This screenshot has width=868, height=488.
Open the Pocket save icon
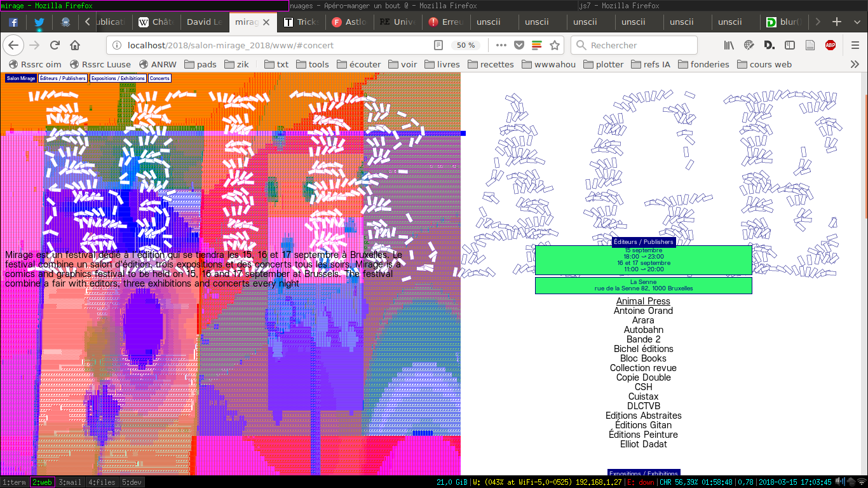pyautogui.click(x=519, y=45)
